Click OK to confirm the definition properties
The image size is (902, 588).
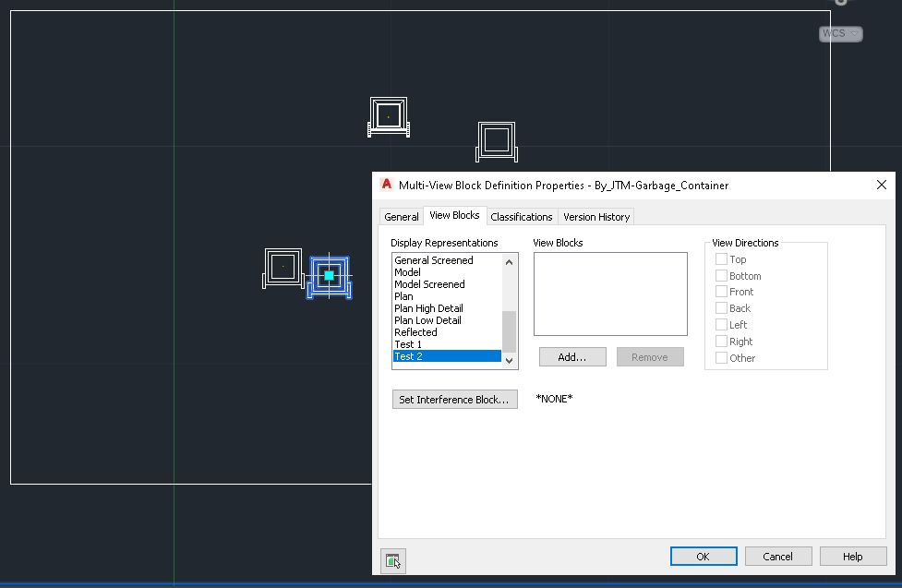point(704,556)
